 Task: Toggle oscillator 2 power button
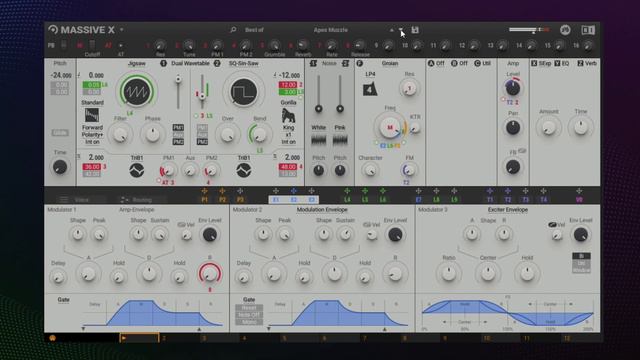click(217, 63)
